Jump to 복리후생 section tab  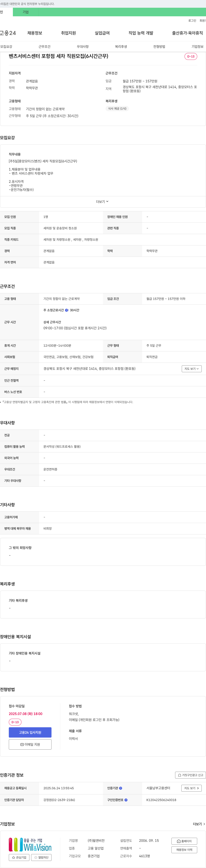[121, 47]
